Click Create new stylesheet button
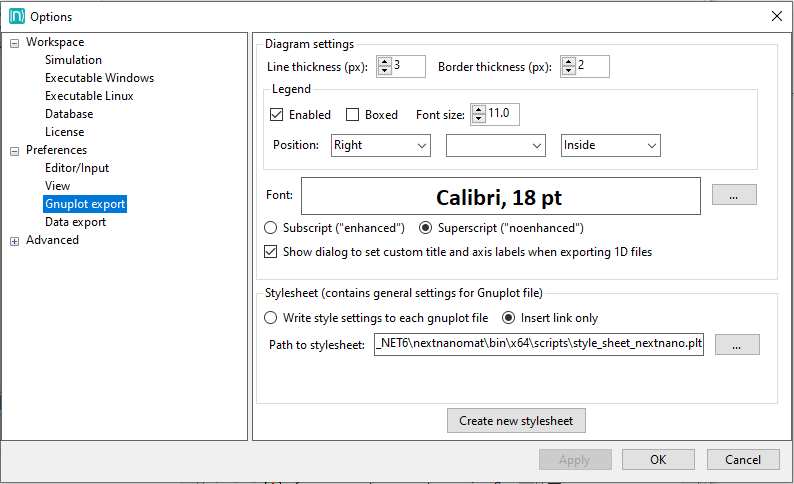This screenshot has width=794, height=484. 516,421
